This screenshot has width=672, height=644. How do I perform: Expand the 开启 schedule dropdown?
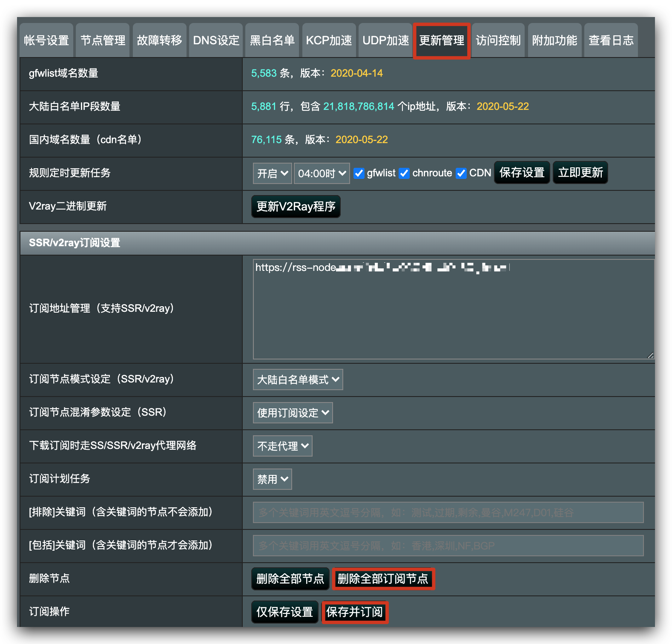click(273, 173)
